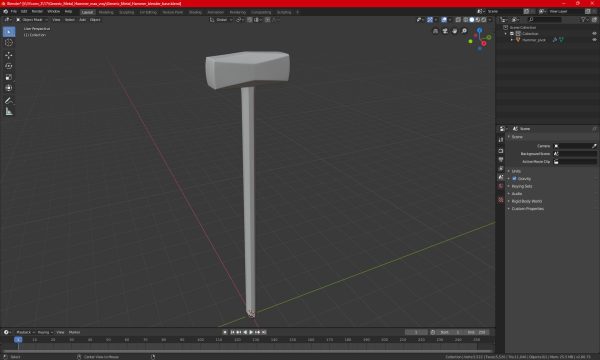This screenshot has width=600, height=360.
Task: Open the Playback dropdown in timeline
Action: 25,332
